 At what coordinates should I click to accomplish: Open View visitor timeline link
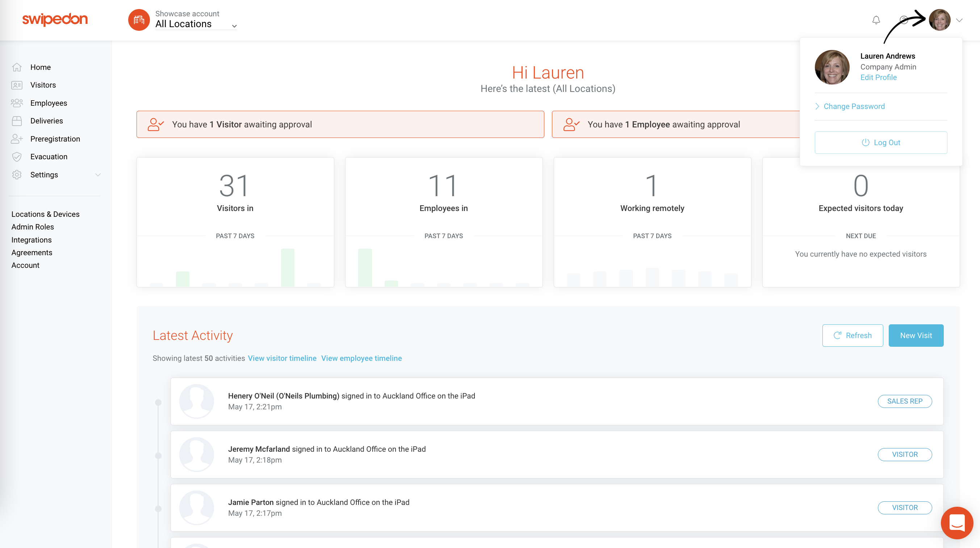point(282,358)
